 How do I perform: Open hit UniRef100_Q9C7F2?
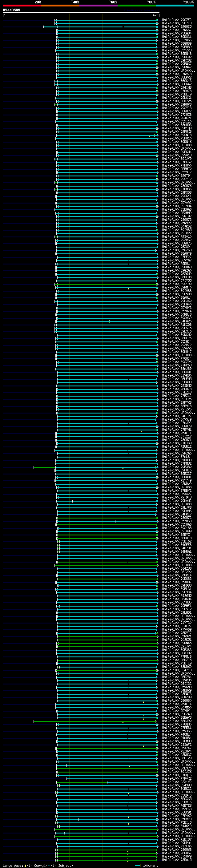pyautogui.click(x=177, y=20)
